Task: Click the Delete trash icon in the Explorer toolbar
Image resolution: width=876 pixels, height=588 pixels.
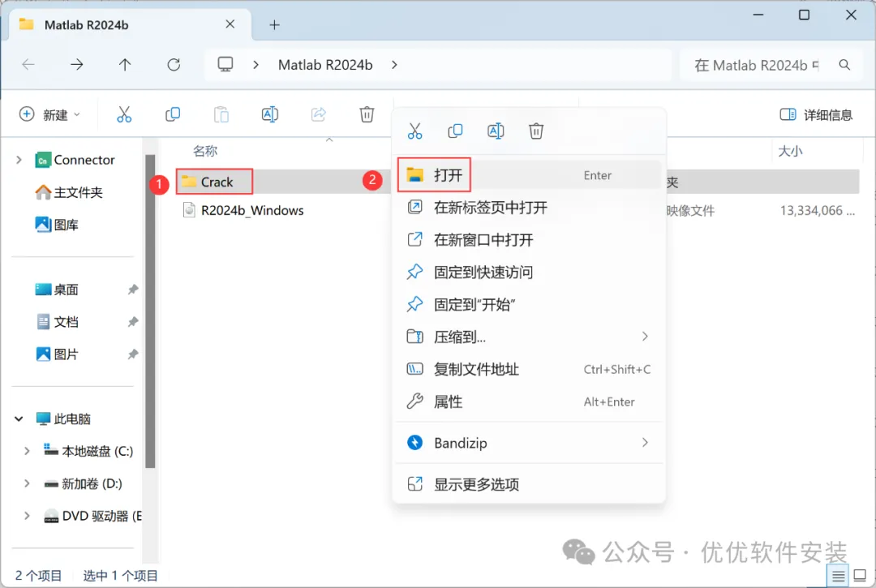Action: pyautogui.click(x=367, y=114)
